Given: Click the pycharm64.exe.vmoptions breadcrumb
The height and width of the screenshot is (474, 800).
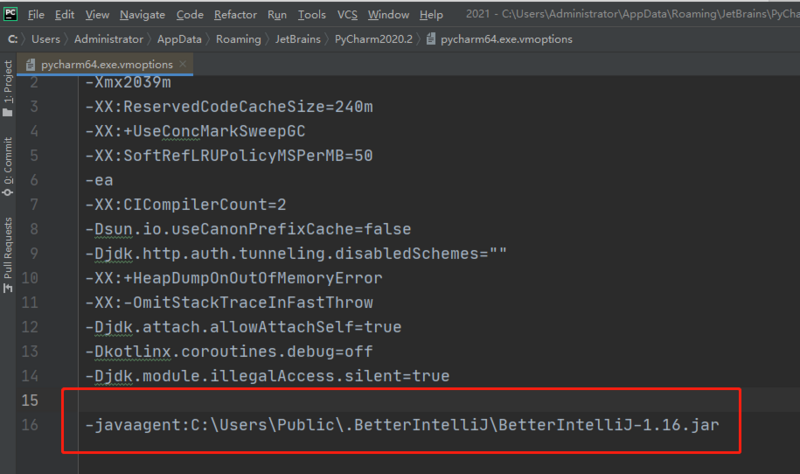Looking at the screenshot, I should (x=506, y=39).
